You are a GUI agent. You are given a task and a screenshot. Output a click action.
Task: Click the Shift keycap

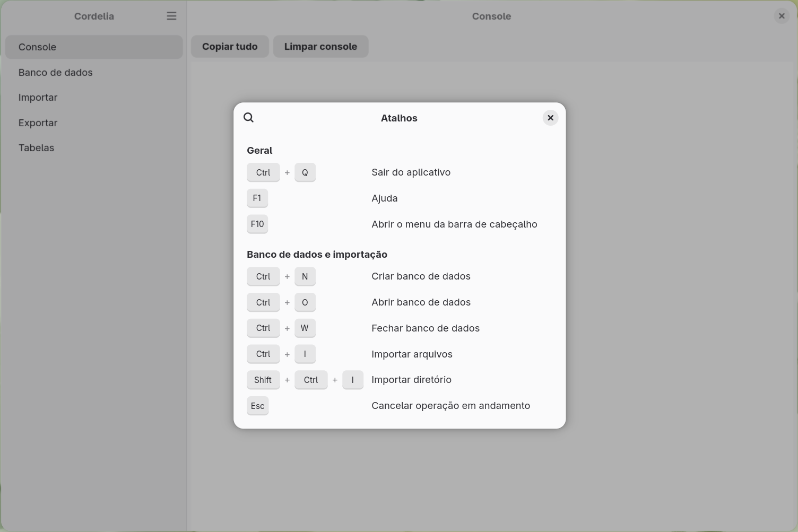(x=263, y=380)
